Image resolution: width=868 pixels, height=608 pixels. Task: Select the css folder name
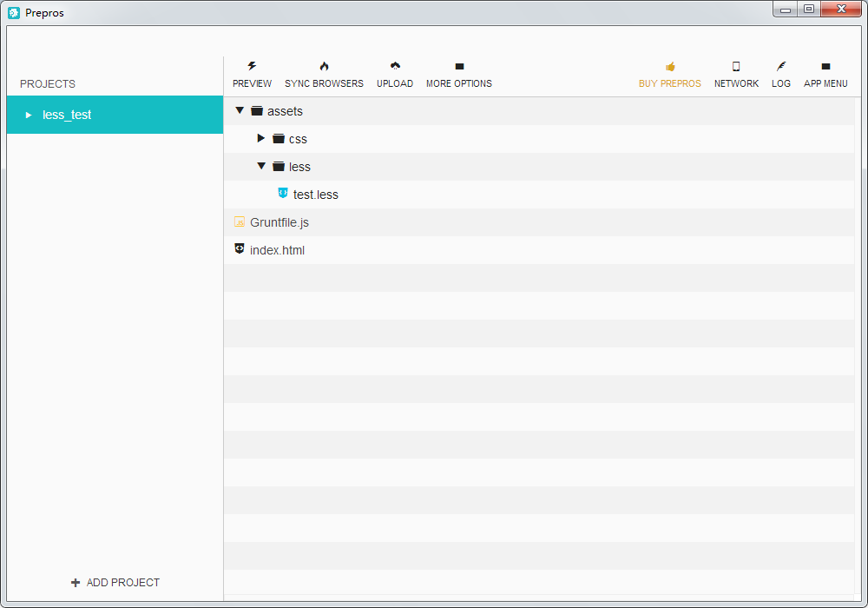(298, 140)
